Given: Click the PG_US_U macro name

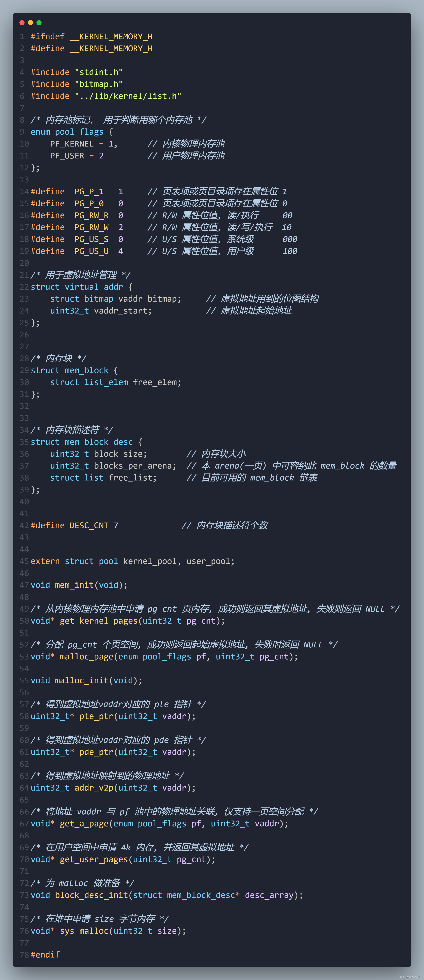Looking at the screenshot, I should [x=91, y=251].
